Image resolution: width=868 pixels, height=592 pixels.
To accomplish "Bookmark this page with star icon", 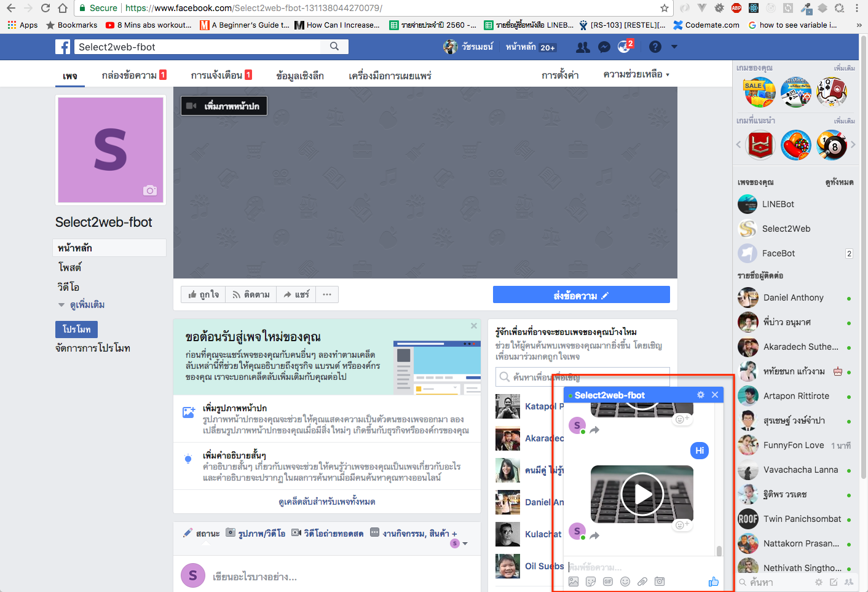I will point(664,8).
